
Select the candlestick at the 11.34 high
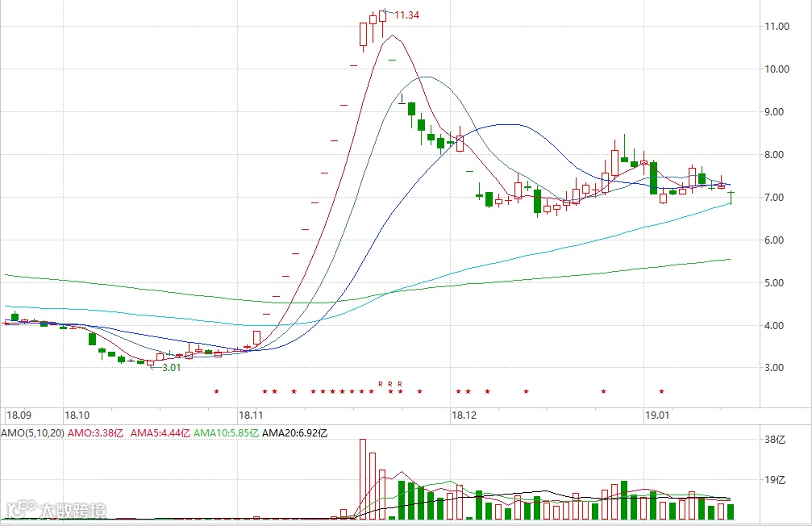[383, 23]
